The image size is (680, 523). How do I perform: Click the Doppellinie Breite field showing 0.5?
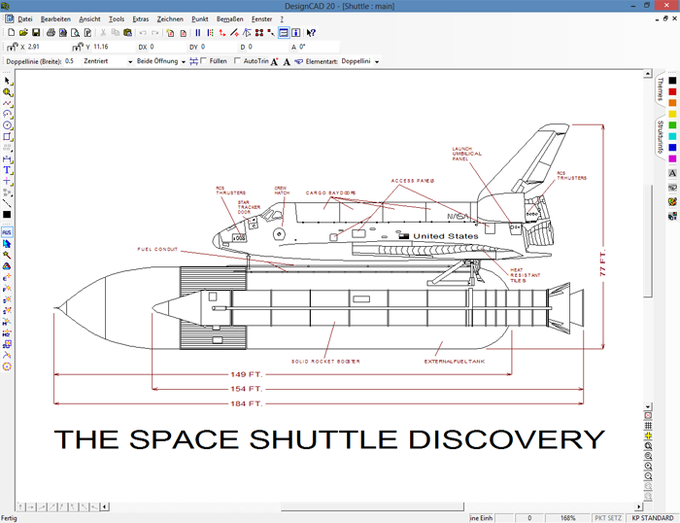pyautogui.click(x=72, y=61)
